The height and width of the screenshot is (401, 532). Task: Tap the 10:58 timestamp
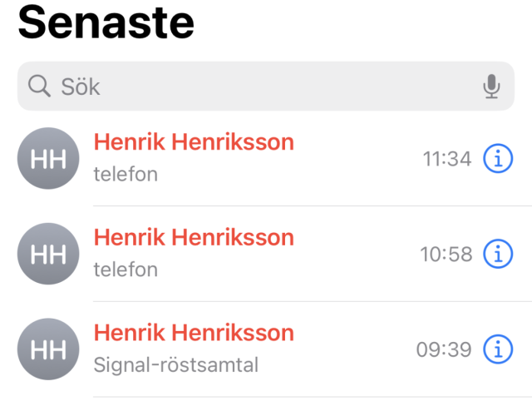pos(446,255)
